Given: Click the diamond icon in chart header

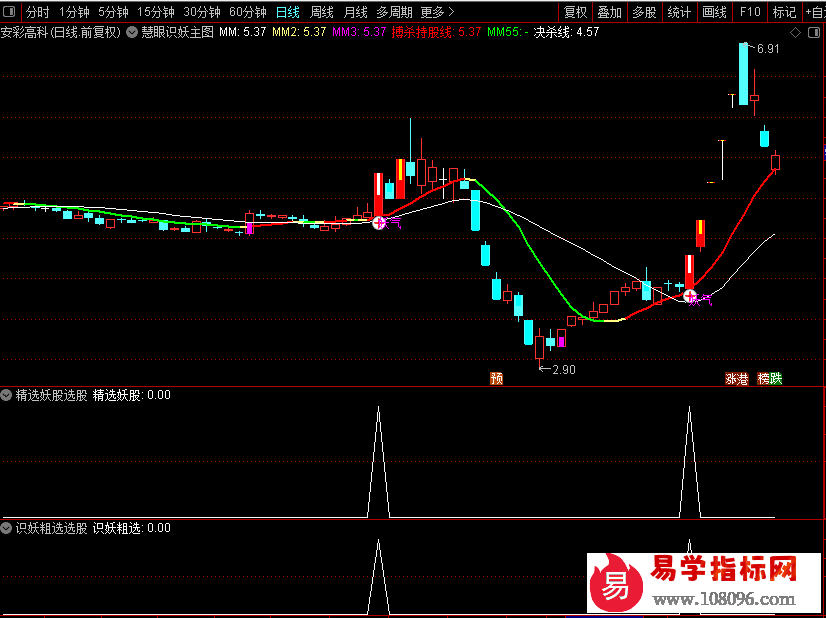Looking at the screenshot, I should (795, 33).
